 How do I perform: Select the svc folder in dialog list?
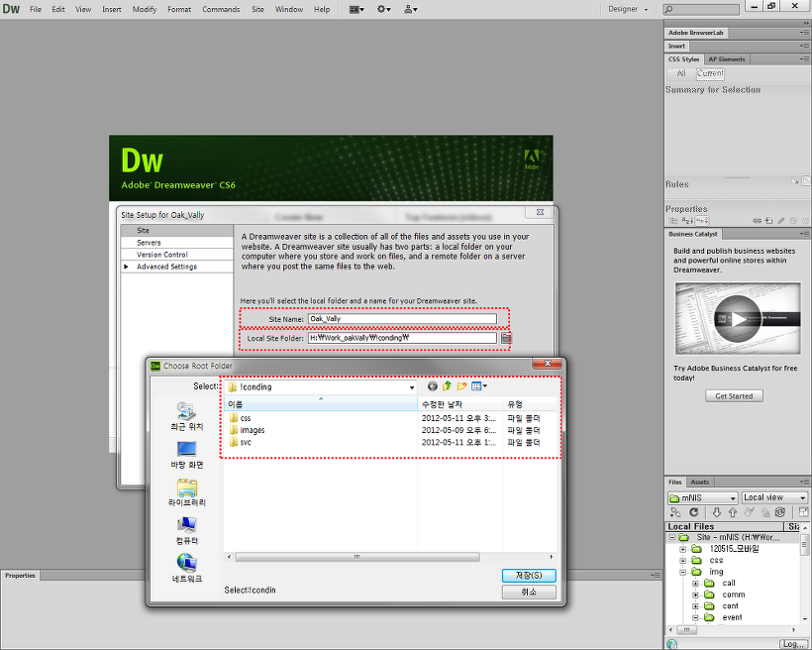241,442
